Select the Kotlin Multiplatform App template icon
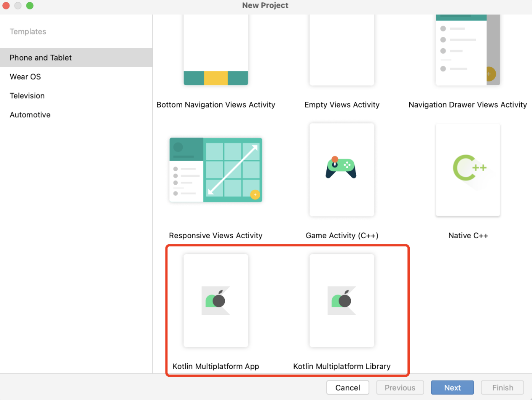Viewport: 532px width, 400px height. coord(216,301)
